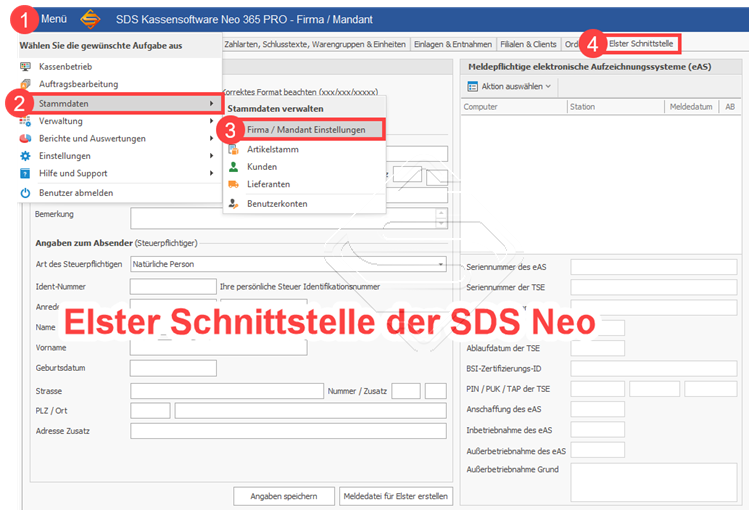Expand Einstellungen submenu arrow
This screenshot has width=749, height=510.
[211, 156]
